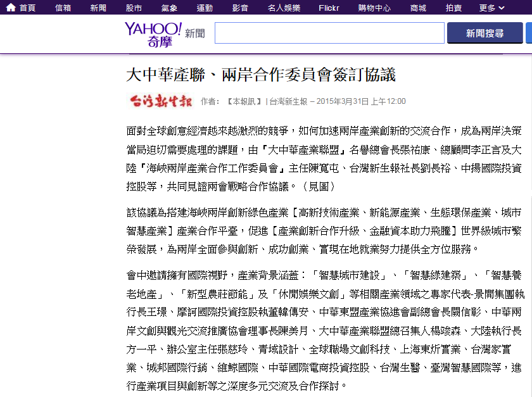532x397 pixels.
Task: Click the 台灣新生報 red logo image
Action: (161, 101)
